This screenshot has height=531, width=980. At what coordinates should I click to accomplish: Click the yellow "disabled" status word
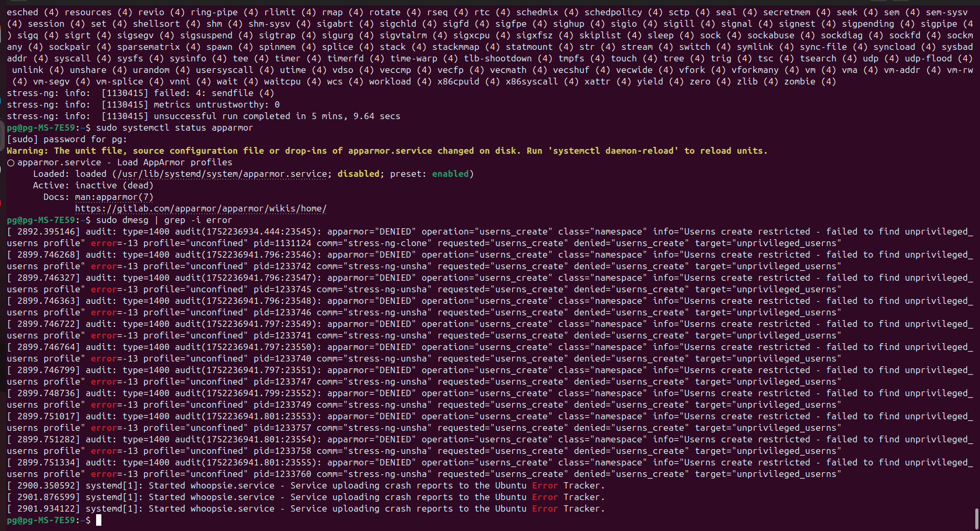[358, 174]
